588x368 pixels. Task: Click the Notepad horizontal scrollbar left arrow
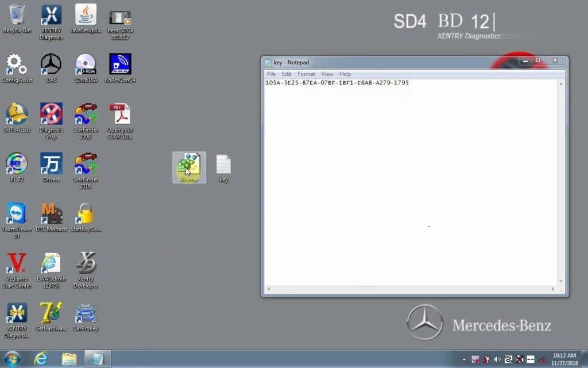[269, 289]
